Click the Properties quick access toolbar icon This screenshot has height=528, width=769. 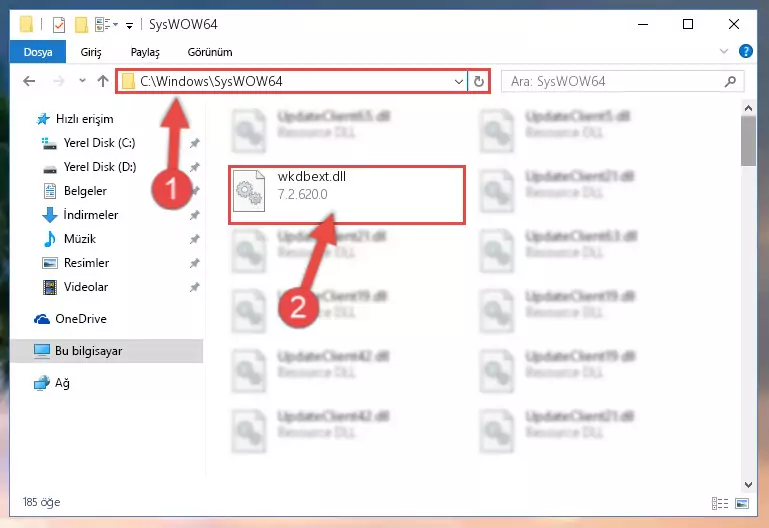coord(58,24)
